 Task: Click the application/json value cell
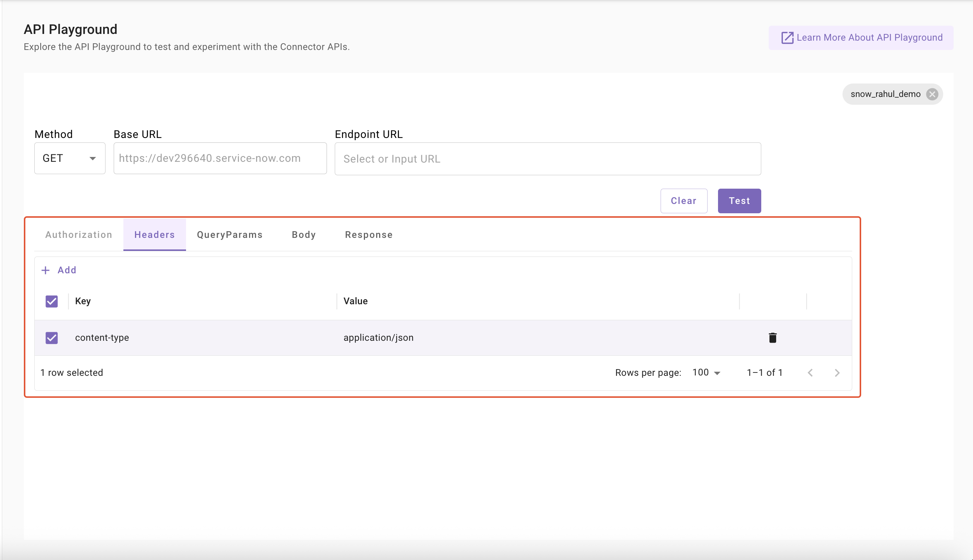pyautogui.click(x=538, y=338)
